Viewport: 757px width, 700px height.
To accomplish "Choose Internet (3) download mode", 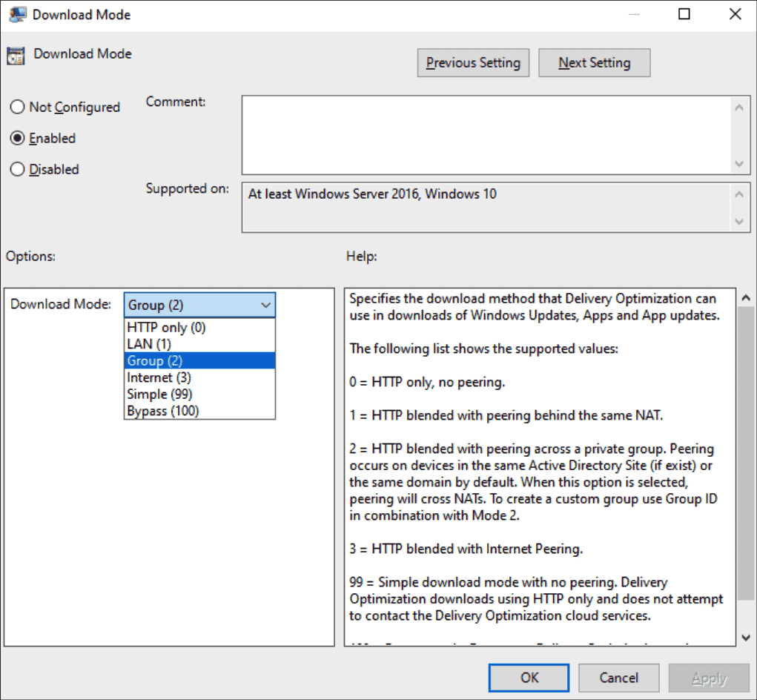I will [x=159, y=377].
